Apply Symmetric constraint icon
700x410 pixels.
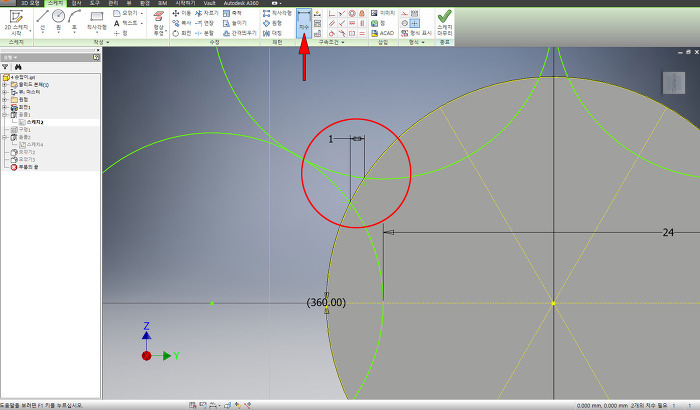[352, 33]
